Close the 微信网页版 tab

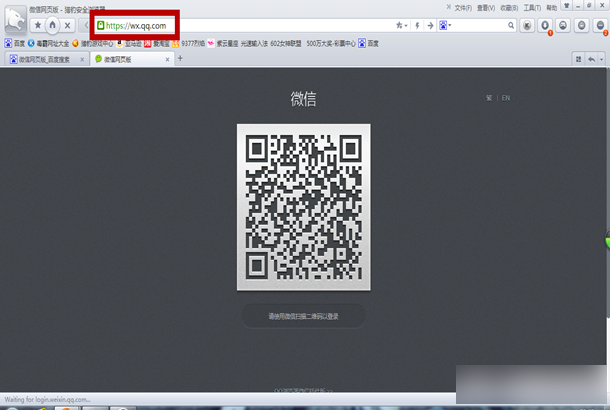point(168,60)
